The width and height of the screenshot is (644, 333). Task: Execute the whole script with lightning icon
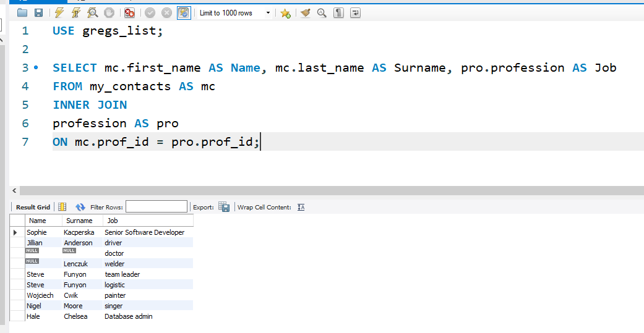click(x=59, y=13)
